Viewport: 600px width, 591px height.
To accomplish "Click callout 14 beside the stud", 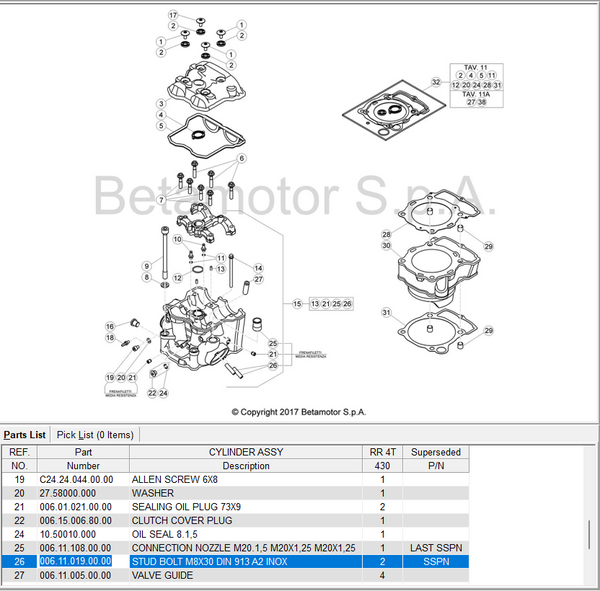I will pyautogui.click(x=258, y=268).
